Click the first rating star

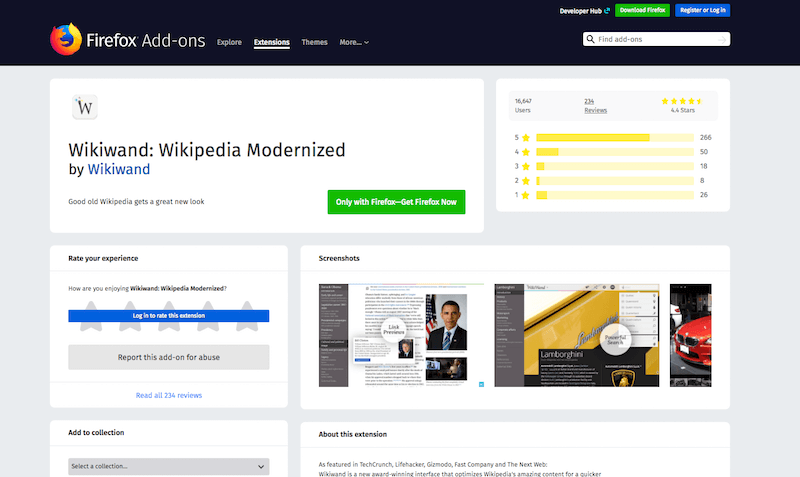click(91, 316)
